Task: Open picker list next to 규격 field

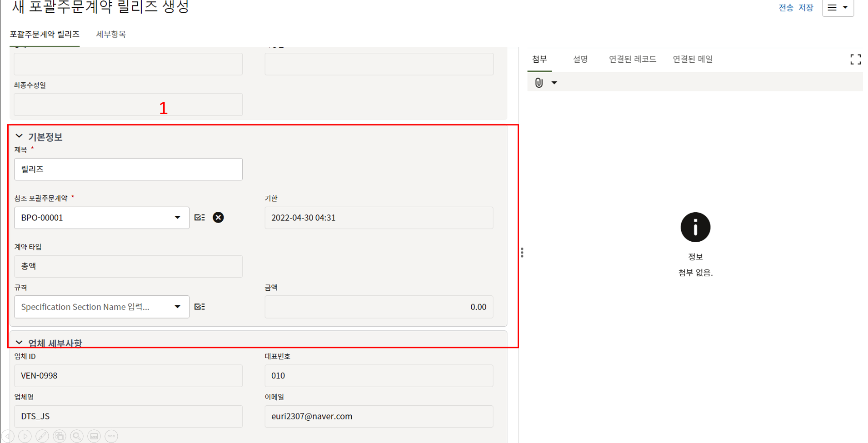Action: click(x=200, y=307)
